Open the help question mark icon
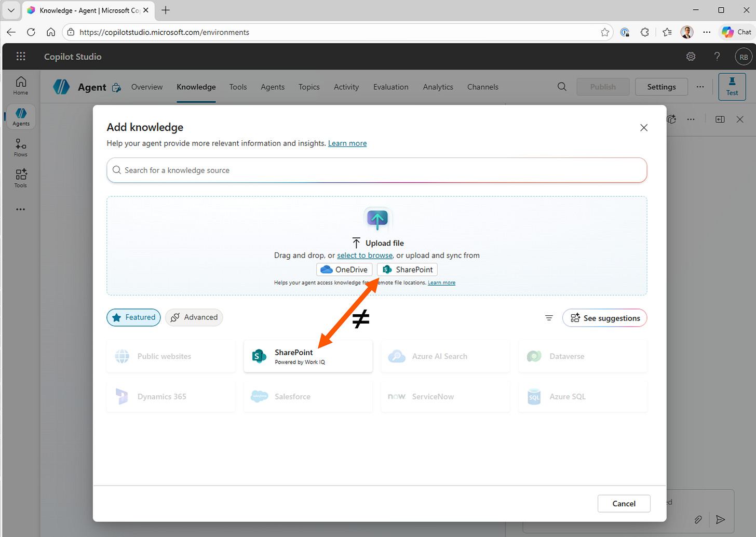 [717, 57]
